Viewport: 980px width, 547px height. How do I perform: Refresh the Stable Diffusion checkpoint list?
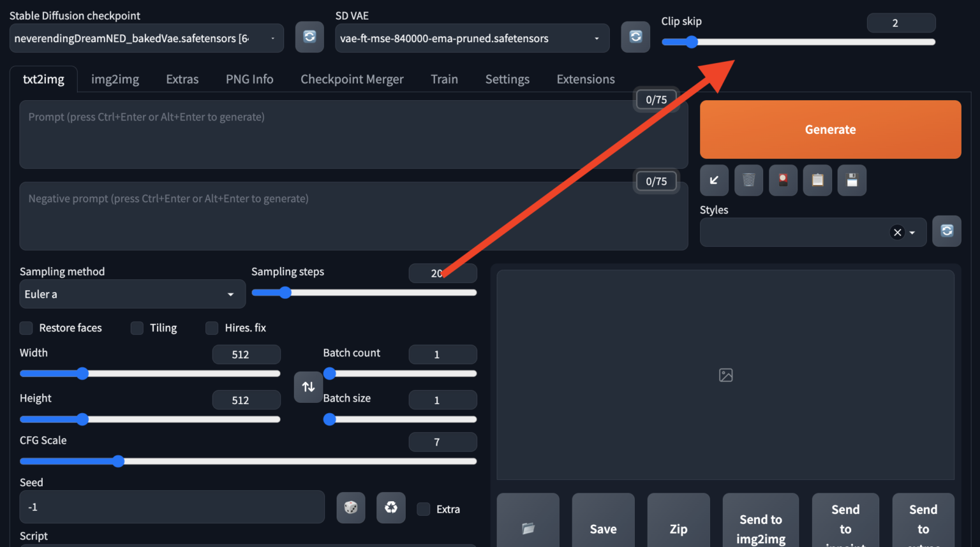309,37
